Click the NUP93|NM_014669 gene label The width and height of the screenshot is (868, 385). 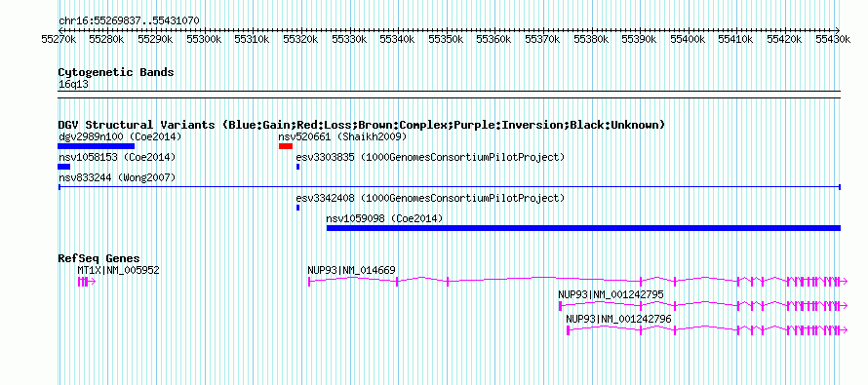[351, 271]
